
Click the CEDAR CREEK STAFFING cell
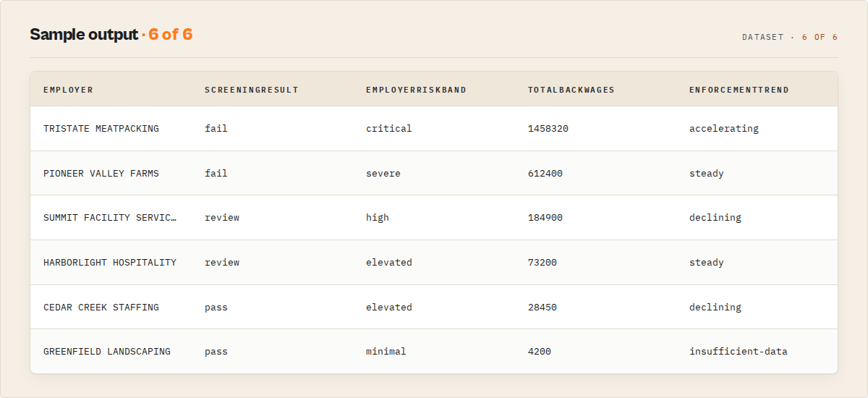coord(101,308)
